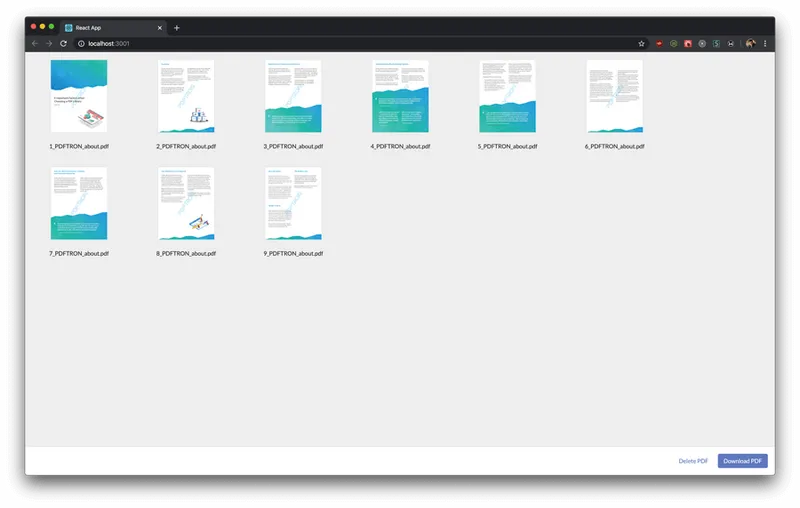Select the 6_PDFTRON_about.pdf page thumbnail
The image size is (800, 508).
615,96
